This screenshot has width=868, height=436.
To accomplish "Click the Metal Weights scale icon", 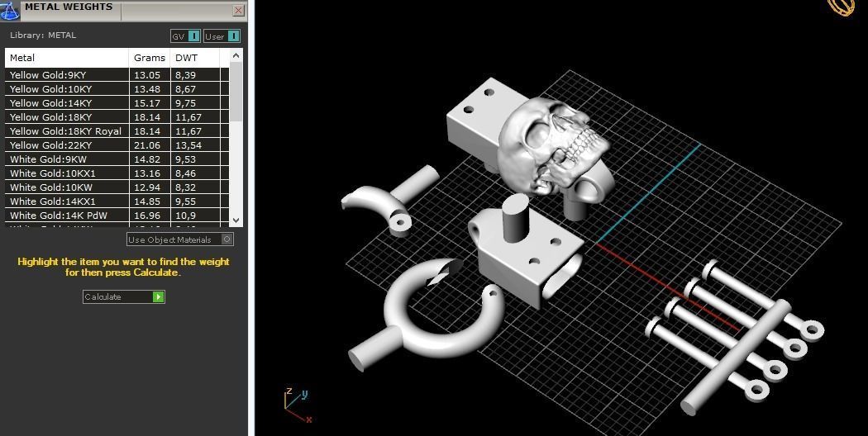I will (x=9, y=11).
